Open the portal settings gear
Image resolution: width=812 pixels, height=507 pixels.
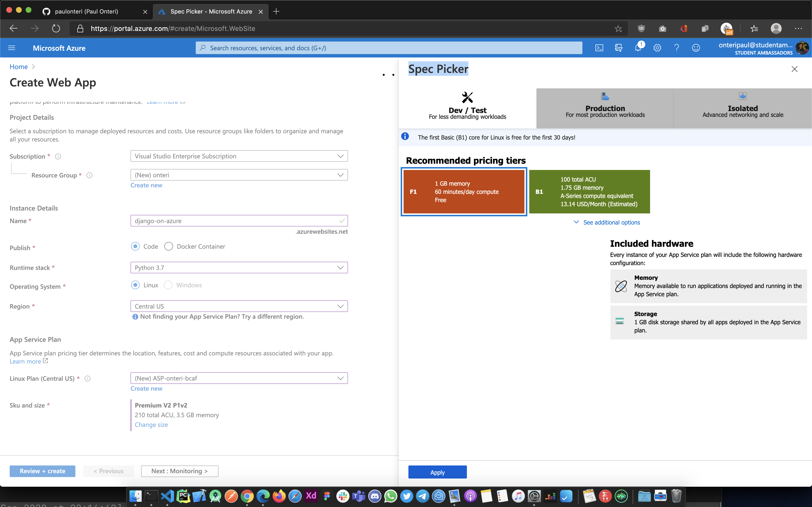pyautogui.click(x=657, y=48)
